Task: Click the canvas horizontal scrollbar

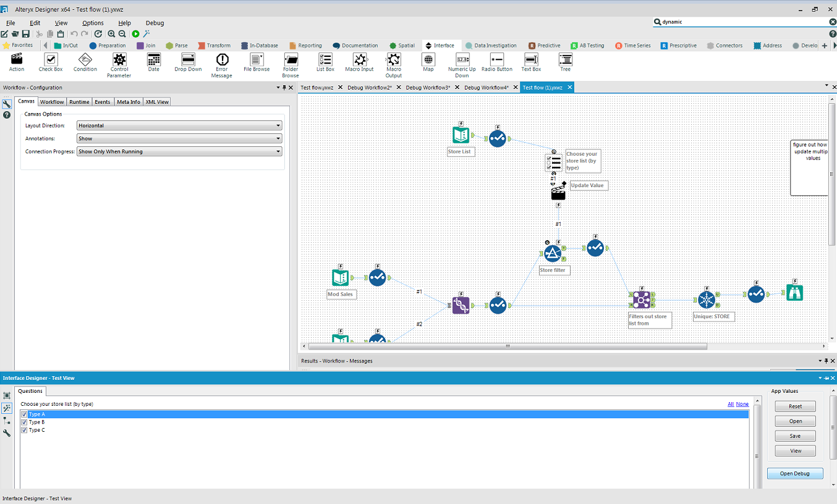Action: click(x=508, y=346)
